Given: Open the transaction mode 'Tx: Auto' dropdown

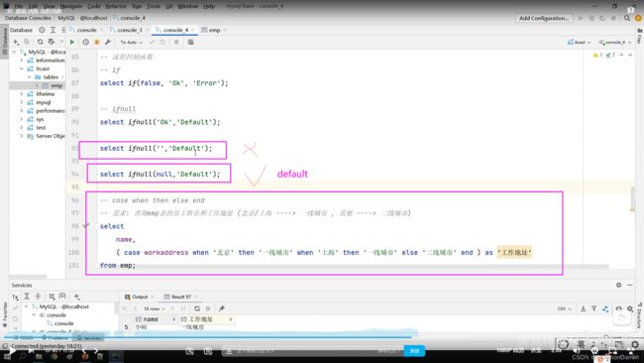Looking at the screenshot, I should tap(132, 42).
